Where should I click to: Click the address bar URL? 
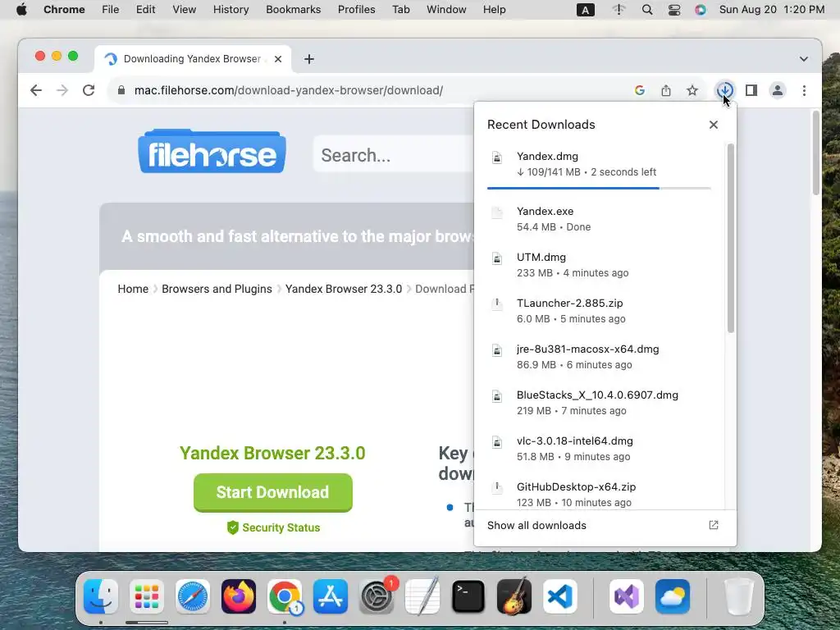tap(288, 90)
